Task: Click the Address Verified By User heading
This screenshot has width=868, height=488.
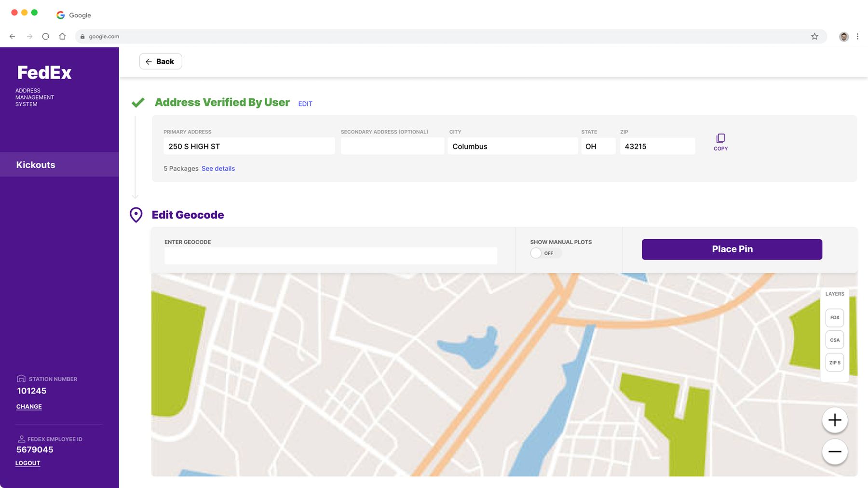Action: 222,102
